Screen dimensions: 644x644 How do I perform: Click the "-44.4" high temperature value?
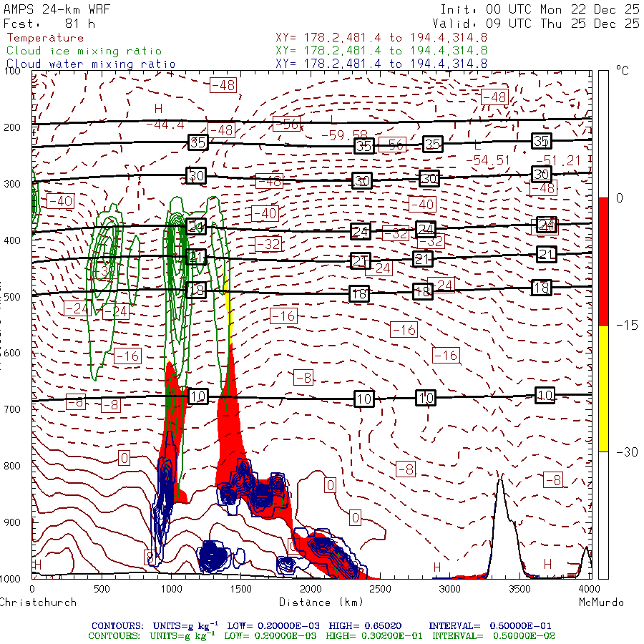click(165, 125)
